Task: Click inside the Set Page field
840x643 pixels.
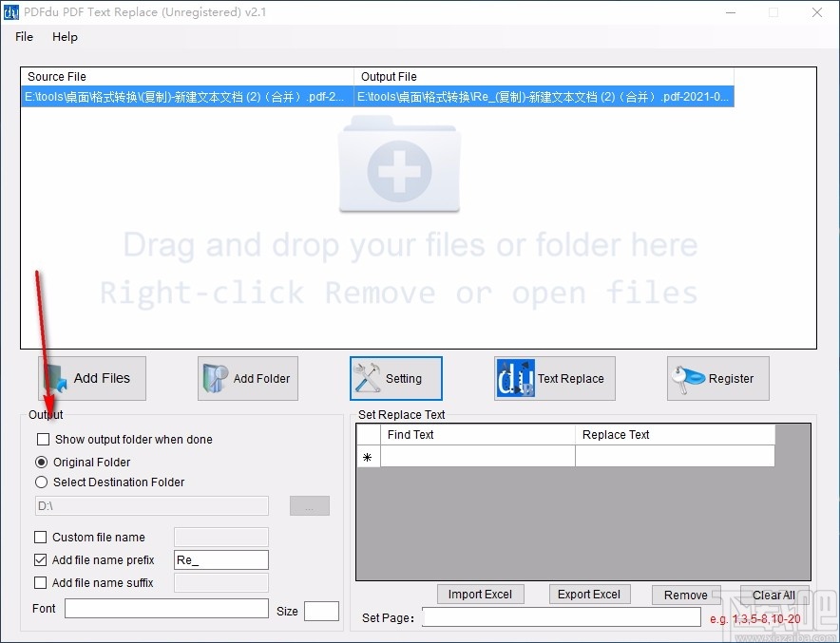Action: [561, 617]
